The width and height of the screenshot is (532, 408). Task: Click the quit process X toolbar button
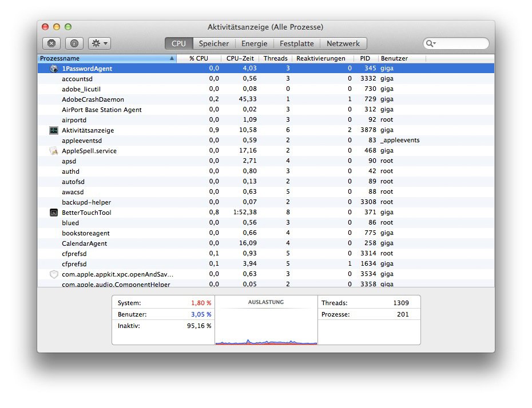click(51, 43)
